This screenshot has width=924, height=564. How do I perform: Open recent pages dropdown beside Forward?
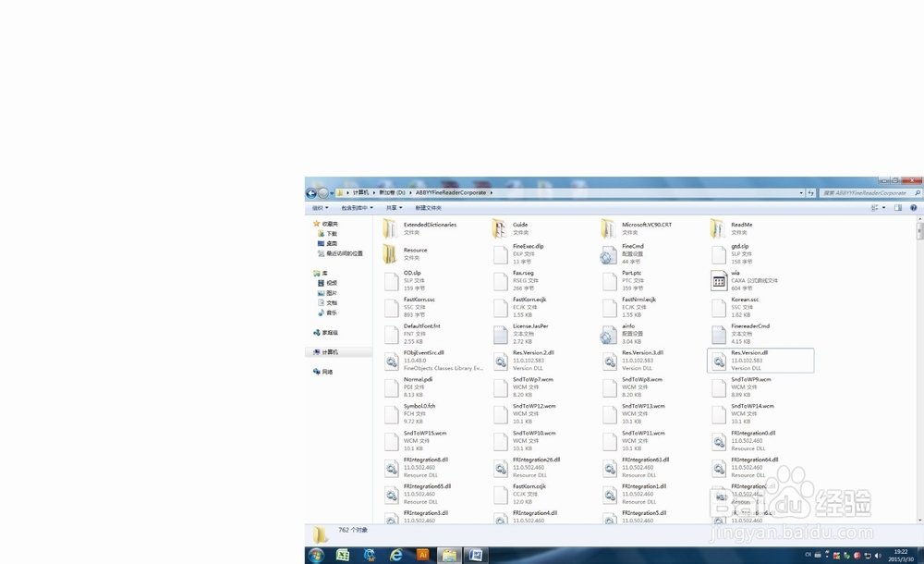[x=332, y=193]
